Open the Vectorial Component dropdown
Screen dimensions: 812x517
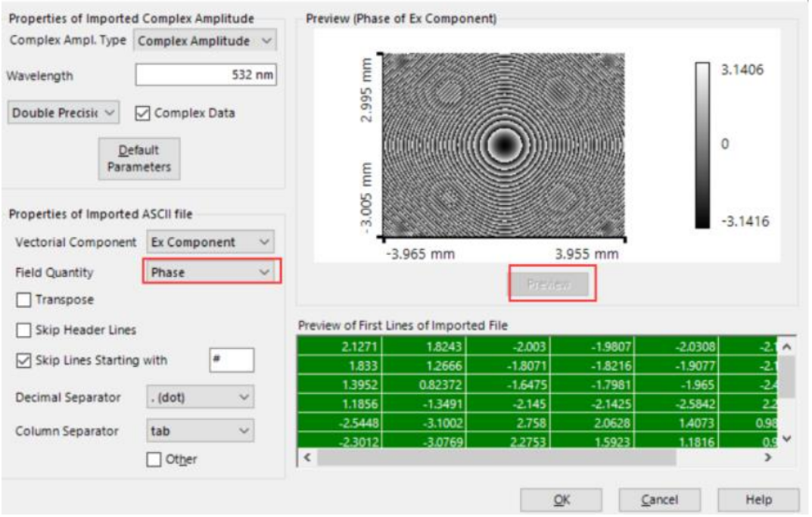210,242
